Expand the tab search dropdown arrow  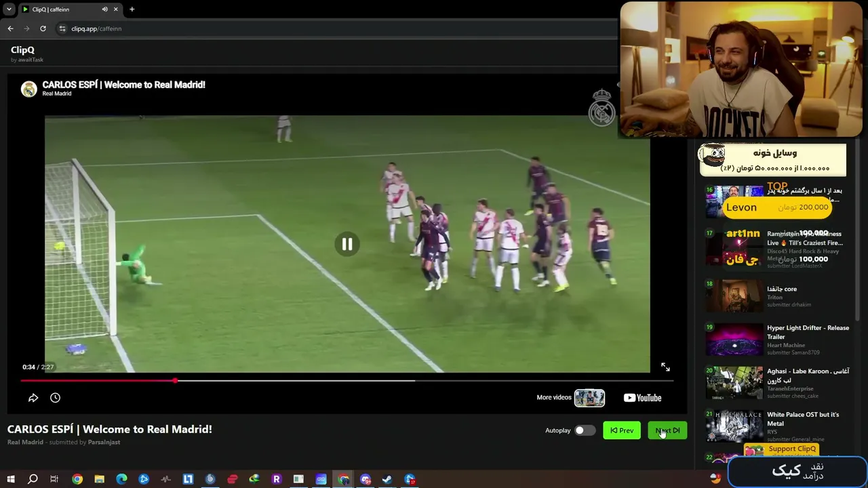pyautogui.click(x=9, y=9)
